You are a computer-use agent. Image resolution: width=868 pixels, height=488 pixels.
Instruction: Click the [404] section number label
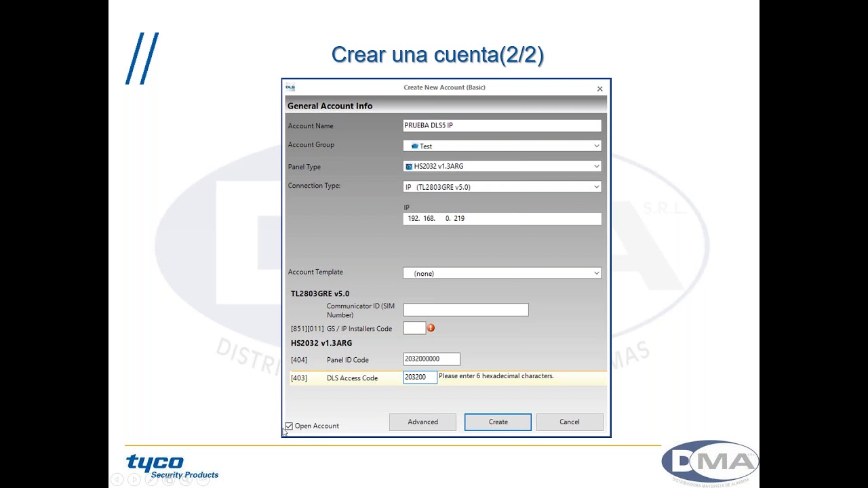point(299,360)
